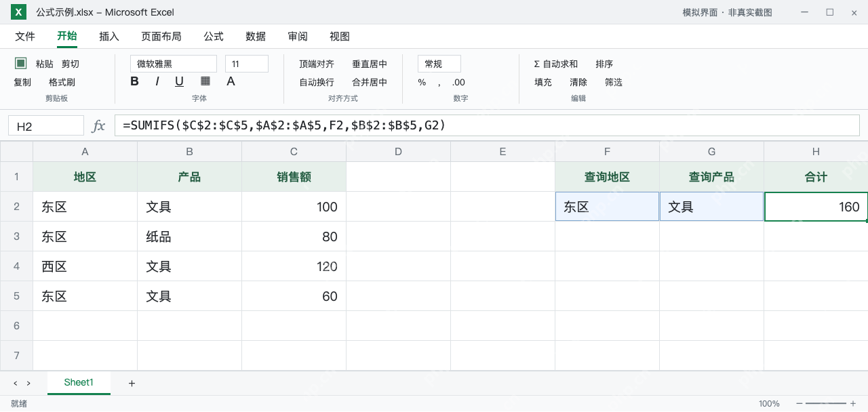Open the cell borders grid icon
Image resolution: width=868 pixels, height=412 pixels.
point(205,81)
